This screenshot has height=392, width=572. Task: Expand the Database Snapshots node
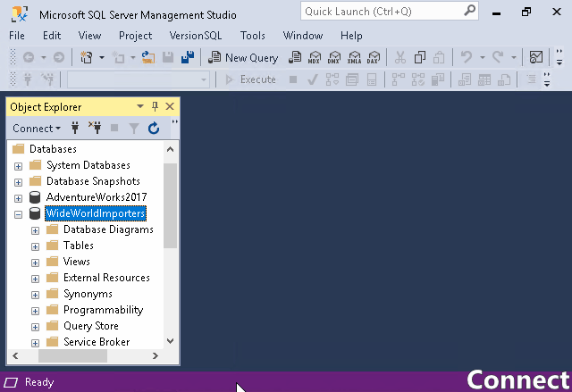(18, 182)
